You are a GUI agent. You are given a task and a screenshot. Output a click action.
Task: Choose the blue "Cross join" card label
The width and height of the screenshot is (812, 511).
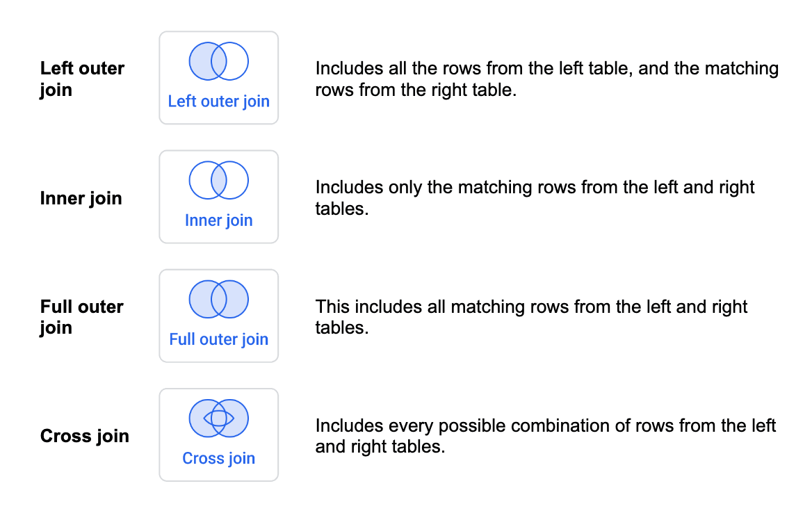tap(218, 458)
